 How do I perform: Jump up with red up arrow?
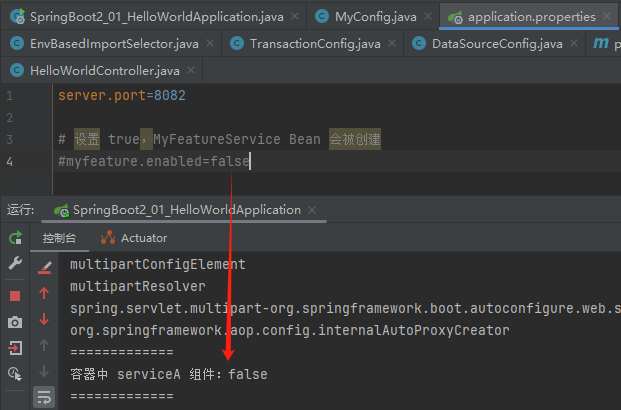click(x=44, y=293)
